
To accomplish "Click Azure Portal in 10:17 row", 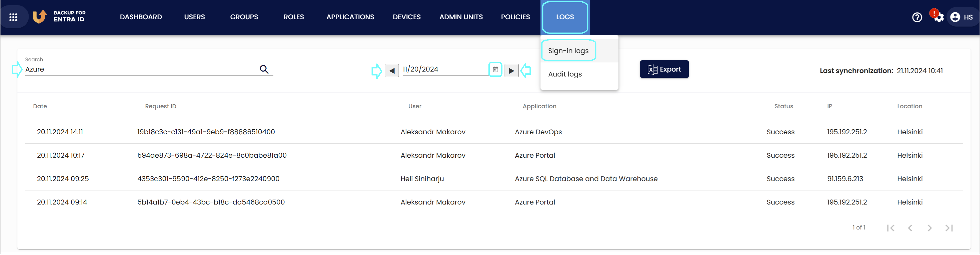I will (x=534, y=156).
